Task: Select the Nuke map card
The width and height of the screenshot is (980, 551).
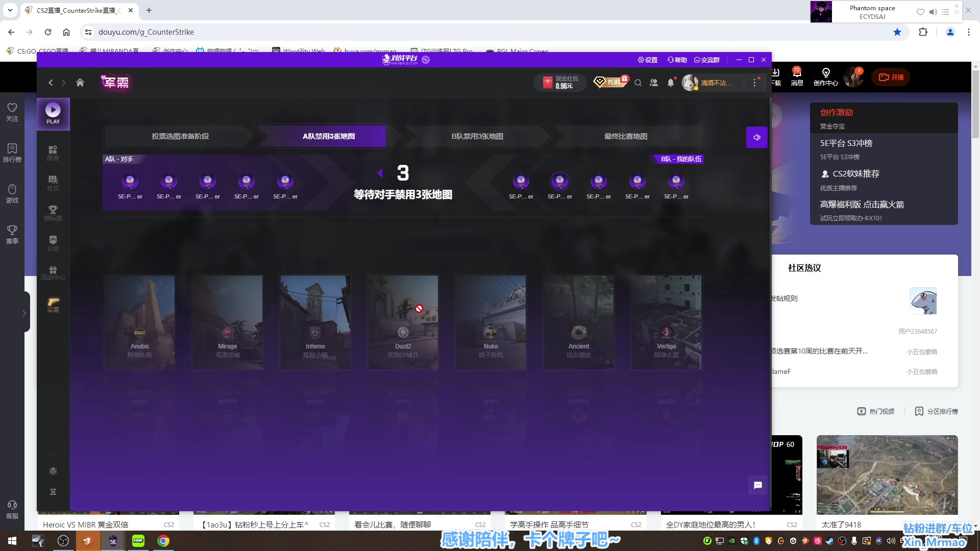Action: [491, 322]
